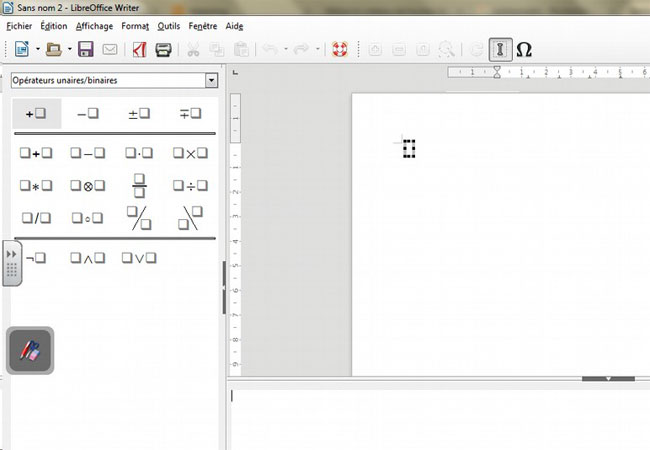Expand the Opérateurs unaires/binaires dropdown
This screenshot has height=450, width=650.
(210, 80)
